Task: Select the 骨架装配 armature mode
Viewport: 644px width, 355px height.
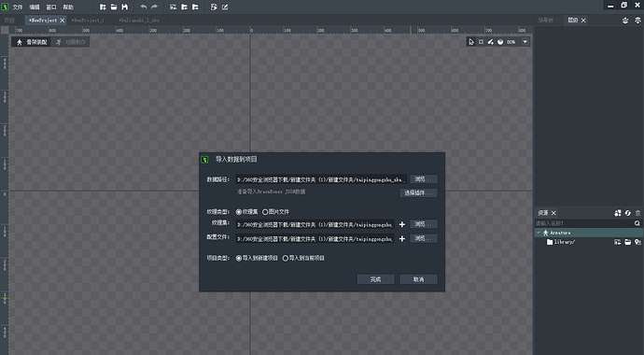Action: tap(32, 42)
